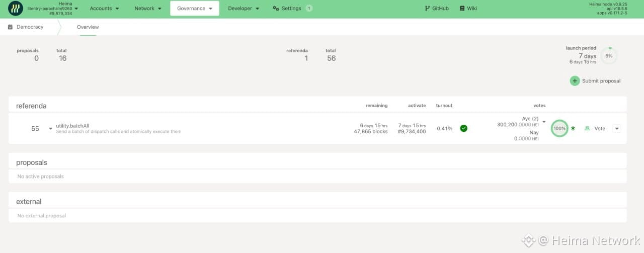Click the referenda total value 56
Viewport: 644px width, 253px height.
331,58
